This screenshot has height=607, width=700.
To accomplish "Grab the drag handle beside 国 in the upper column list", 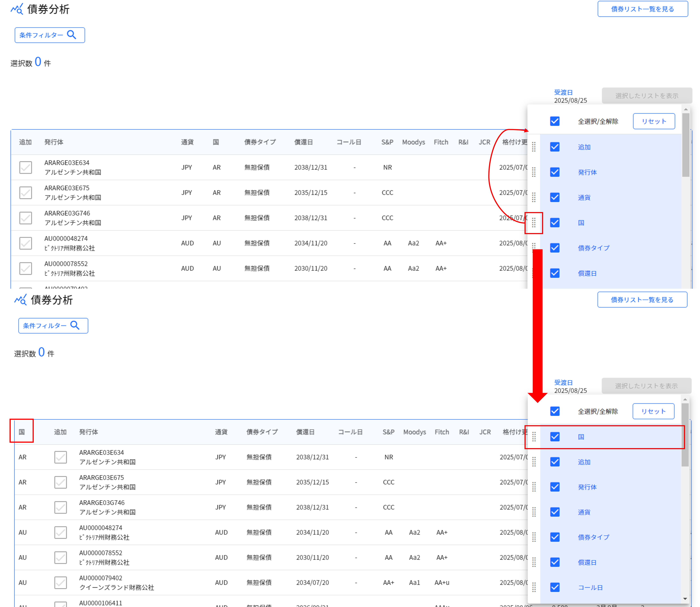I will pyautogui.click(x=534, y=223).
